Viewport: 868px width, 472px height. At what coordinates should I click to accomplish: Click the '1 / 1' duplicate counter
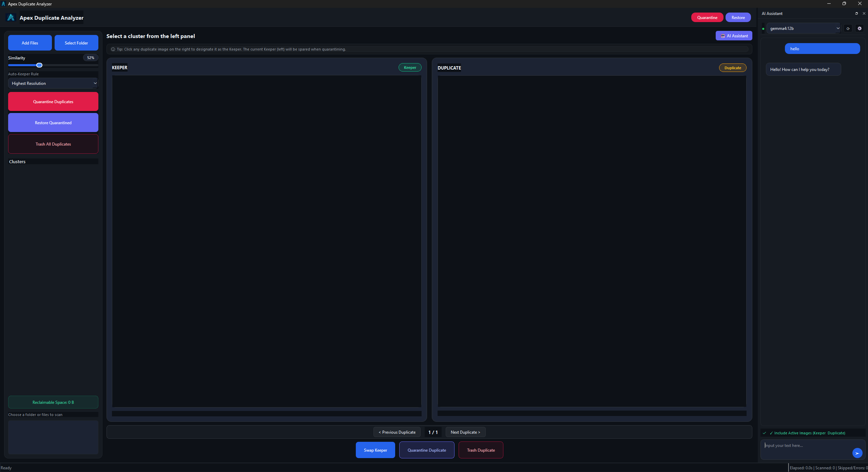[x=433, y=432]
